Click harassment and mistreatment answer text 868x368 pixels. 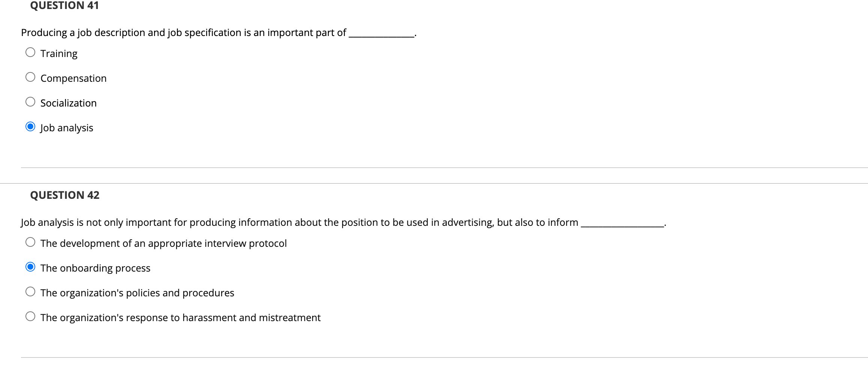(x=180, y=318)
